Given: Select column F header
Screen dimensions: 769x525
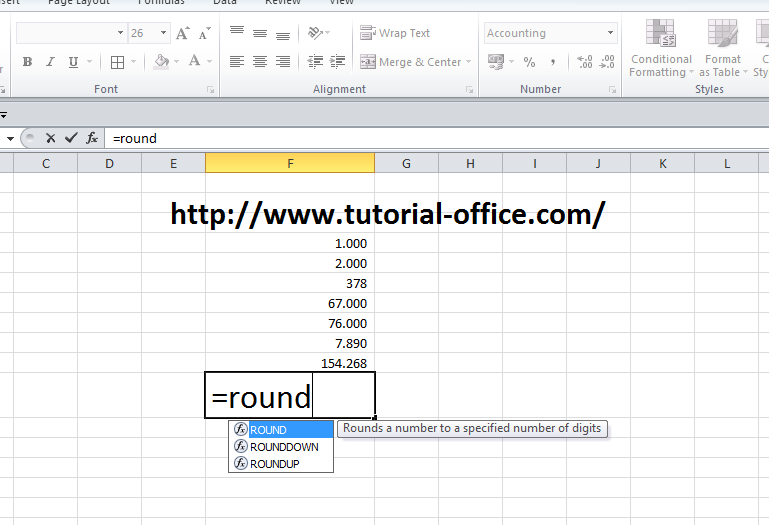Looking at the screenshot, I should 290,163.
